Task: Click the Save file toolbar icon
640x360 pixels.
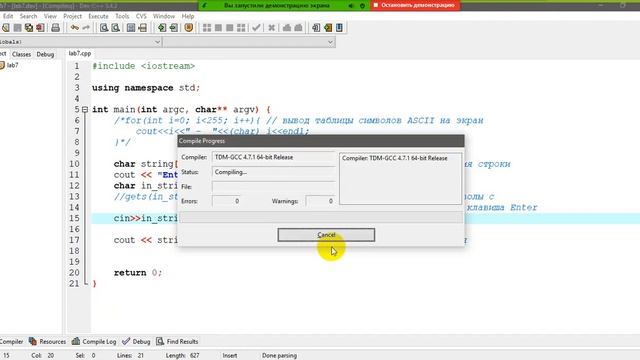Action: (17, 28)
